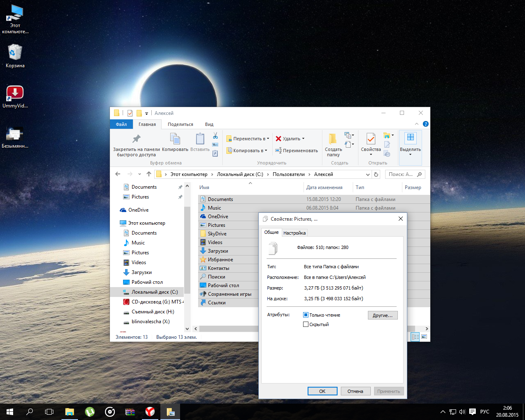Open the Удалить dropdown arrow
Image resolution: width=525 pixels, height=420 pixels.
(303, 139)
